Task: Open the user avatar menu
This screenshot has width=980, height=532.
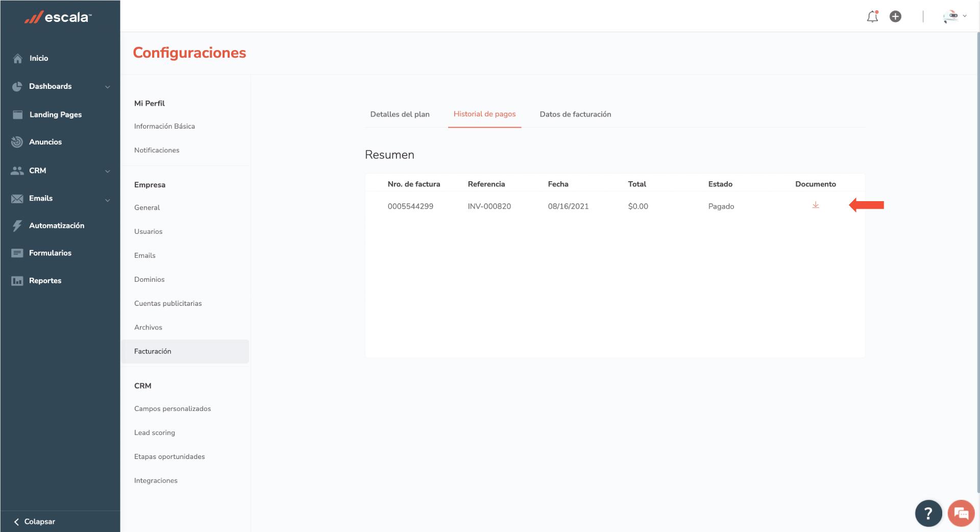Action: click(950, 16)
